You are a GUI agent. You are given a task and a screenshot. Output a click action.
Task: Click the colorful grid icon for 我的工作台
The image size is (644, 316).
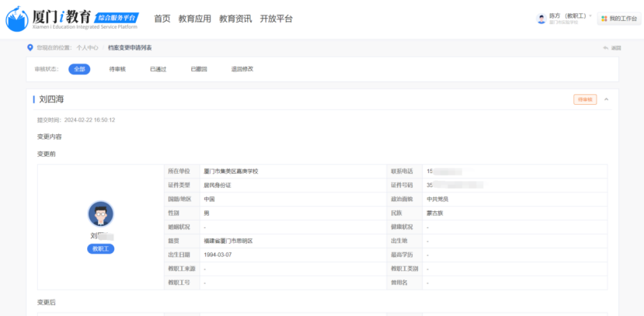tap(604, 19)
